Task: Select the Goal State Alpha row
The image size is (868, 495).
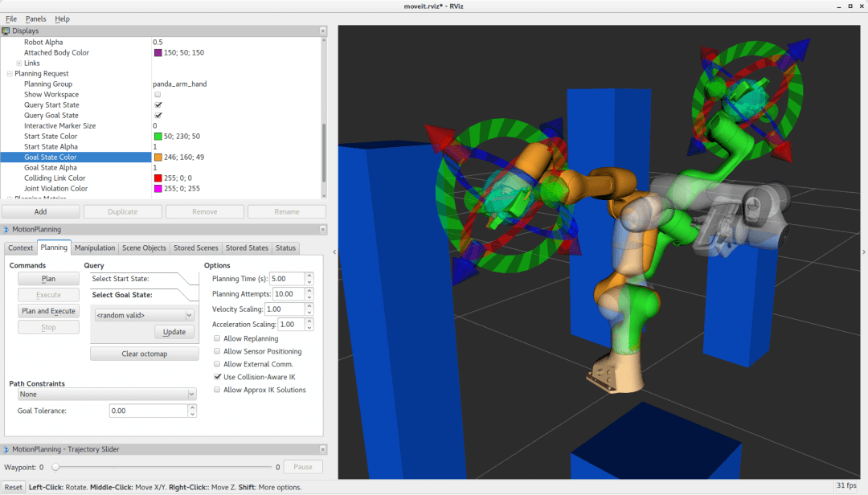Action: (x=161, y=168)
